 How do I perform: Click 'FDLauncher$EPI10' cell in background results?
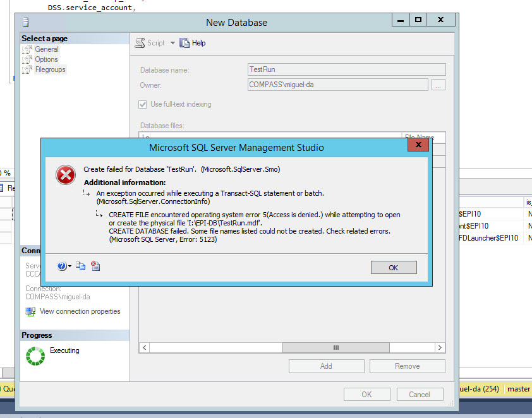[x=488, y=238]
